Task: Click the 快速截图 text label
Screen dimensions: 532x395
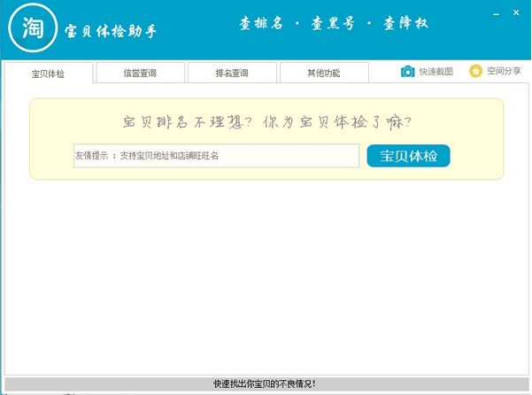Action: click(x=436, y=72)
